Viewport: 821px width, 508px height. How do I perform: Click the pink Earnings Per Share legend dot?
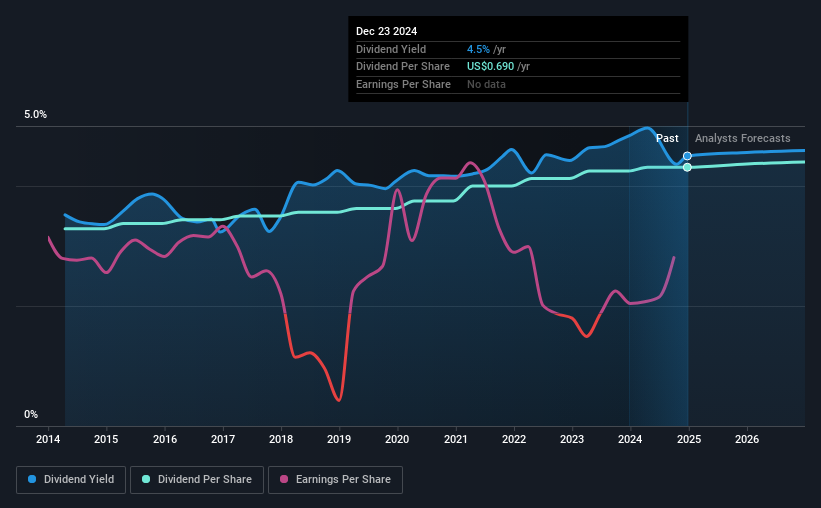[x=284, y=479]
